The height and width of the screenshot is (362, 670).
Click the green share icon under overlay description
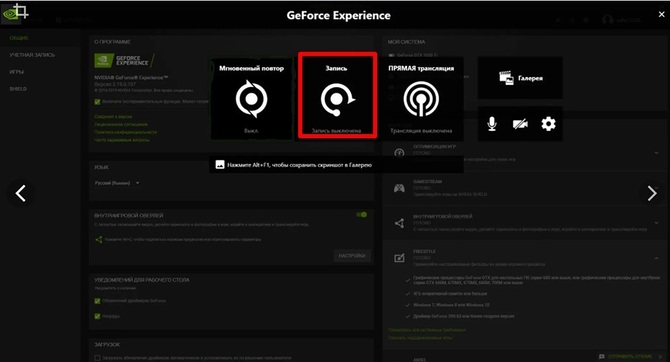click(x=99, y=239)
